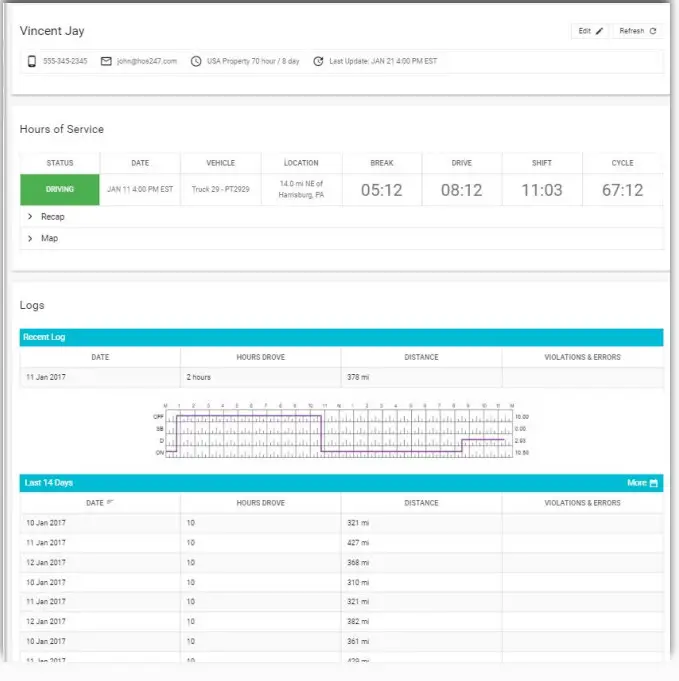Select the BREAK value 05:12
The image size is (679, 681).
click(381, 190)
